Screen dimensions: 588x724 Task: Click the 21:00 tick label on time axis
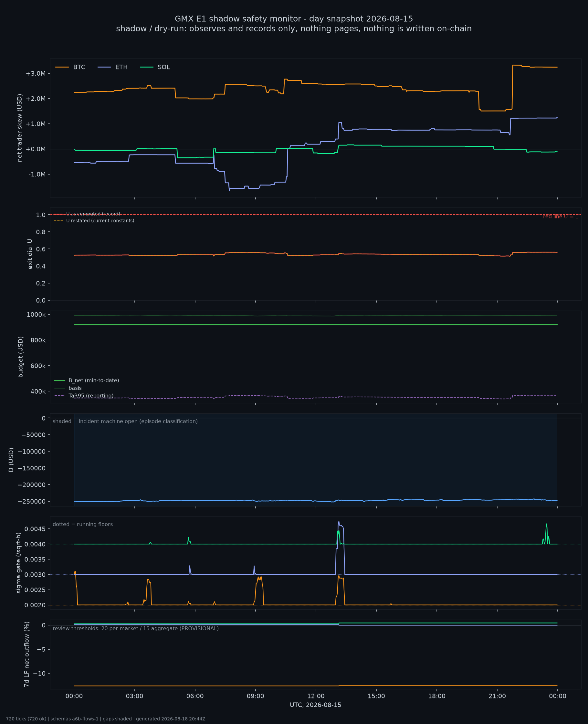point(497,696)
